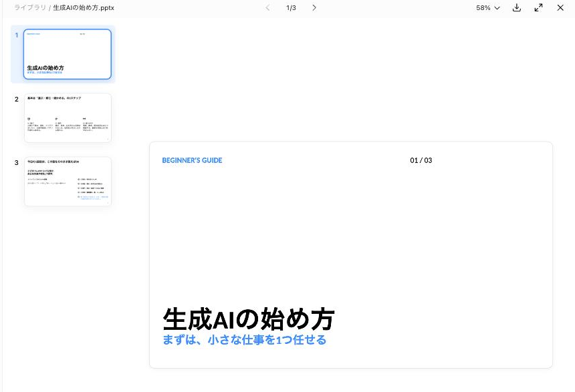Click the file name 生成AIの始め方.pptx
575x392 pixels.
pyautogui.click(x=84, y=8)
